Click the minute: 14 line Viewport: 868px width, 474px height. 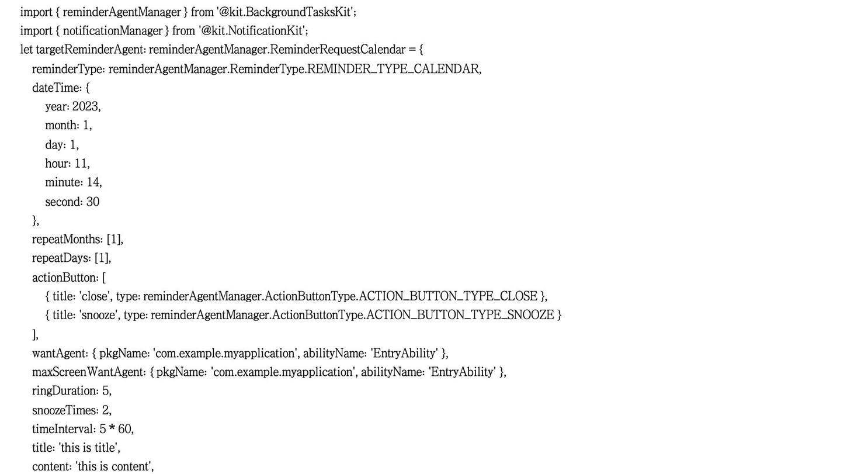pyautogui.click(x=74, y=183)
